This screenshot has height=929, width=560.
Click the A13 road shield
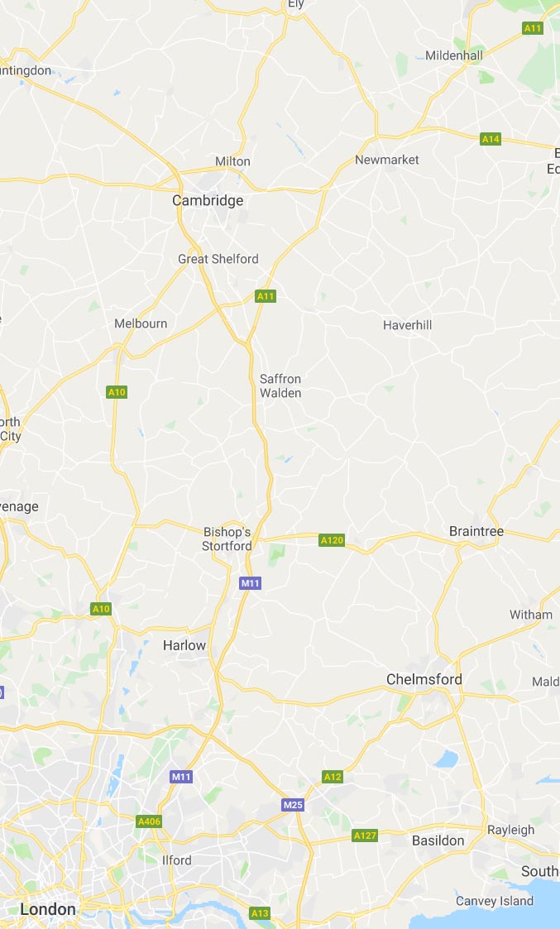(260, 913)
